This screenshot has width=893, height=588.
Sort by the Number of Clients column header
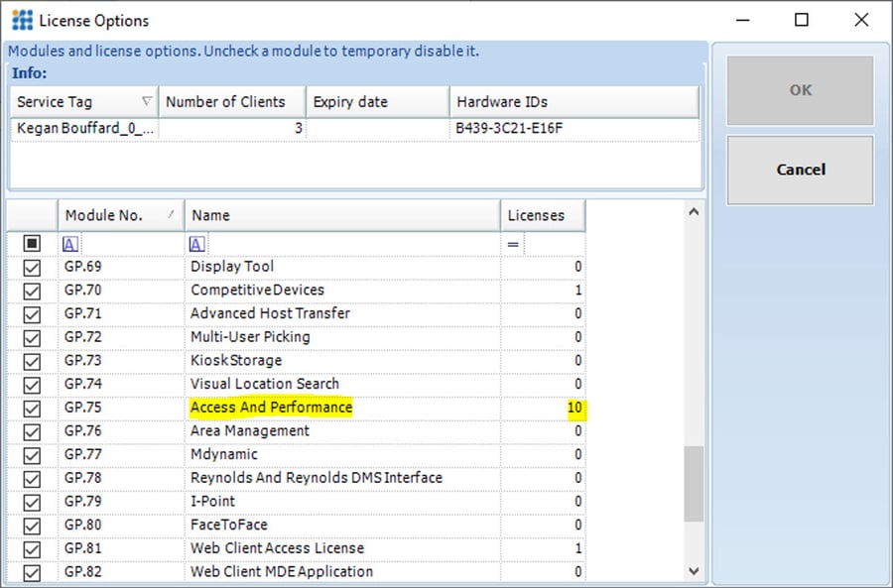[x=231, y=101]
